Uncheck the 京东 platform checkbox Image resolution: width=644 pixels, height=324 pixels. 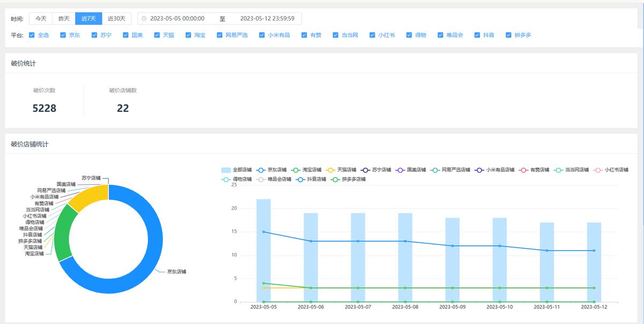click(x=63, y=35)
